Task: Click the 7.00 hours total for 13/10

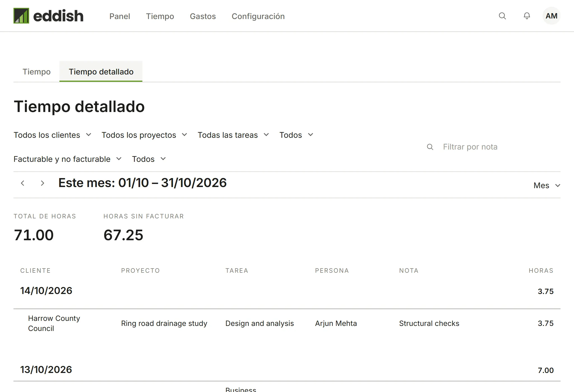Action: click(x=546, y=370)
